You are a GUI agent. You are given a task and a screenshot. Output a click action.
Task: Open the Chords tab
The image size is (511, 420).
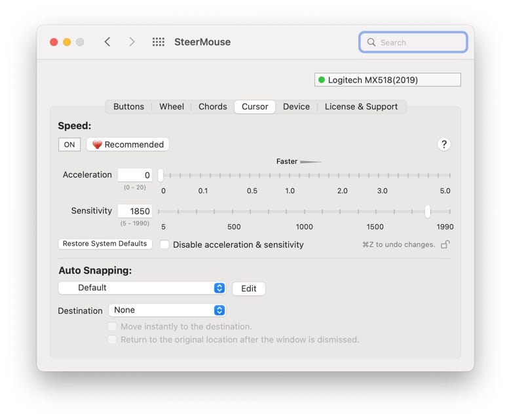pyautogui.click(x=212, y=107)
